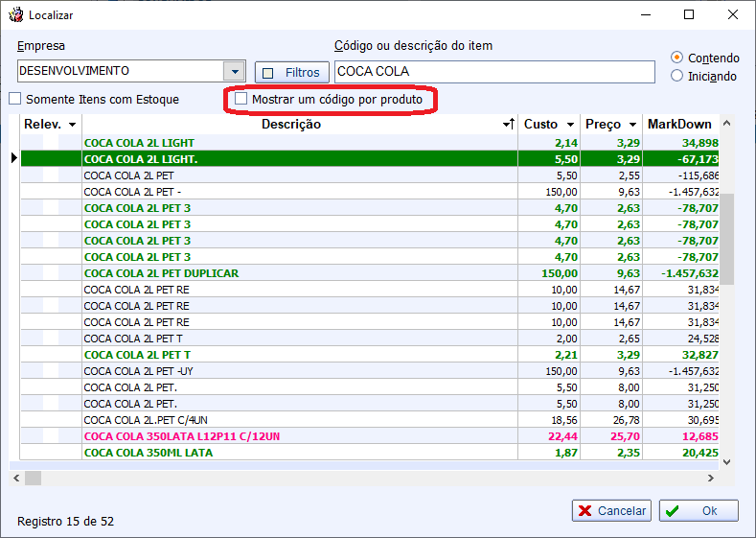Click the horizontal scrollbar left arrow
Screen dimensions: 756x538
coord(16,478)
